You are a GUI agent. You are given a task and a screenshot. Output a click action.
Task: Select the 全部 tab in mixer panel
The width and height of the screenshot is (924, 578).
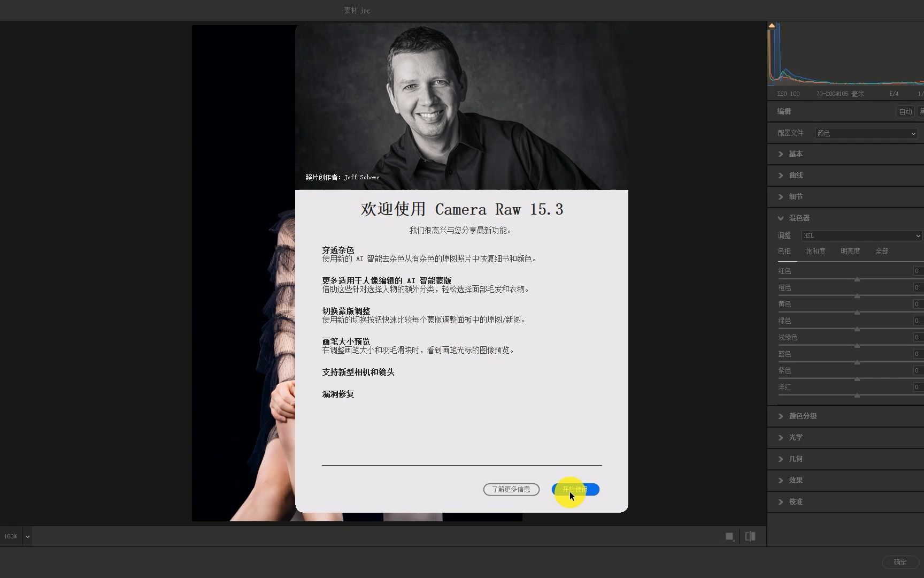882,251
